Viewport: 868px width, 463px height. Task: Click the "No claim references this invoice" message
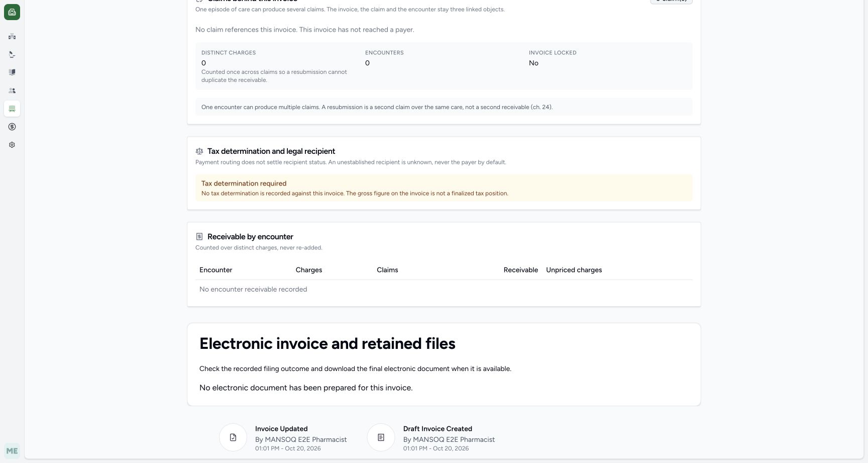pos(305,30)
